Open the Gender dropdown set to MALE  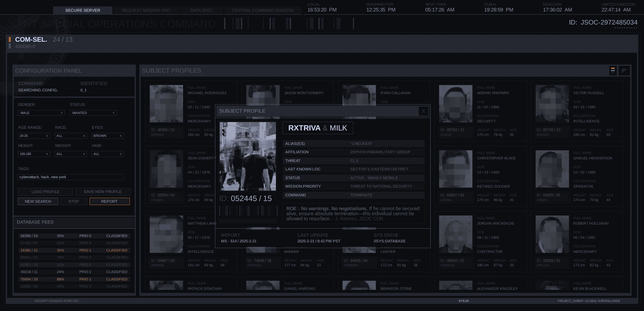click(41, 113)
